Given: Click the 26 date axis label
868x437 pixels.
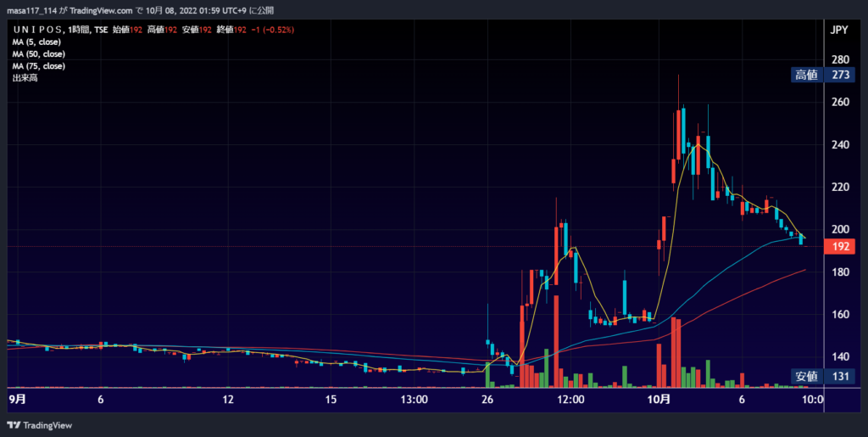Looking at the screenshot, I should click(487, 400).
